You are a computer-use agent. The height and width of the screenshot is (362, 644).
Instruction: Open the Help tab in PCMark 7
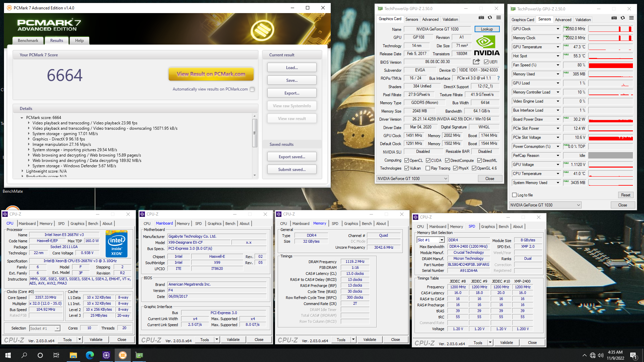click(79, 41)
